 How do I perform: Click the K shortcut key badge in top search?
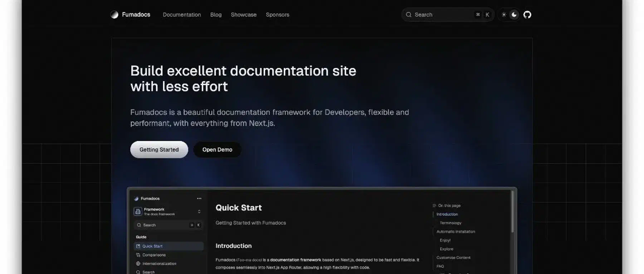(x=487, y=15)
